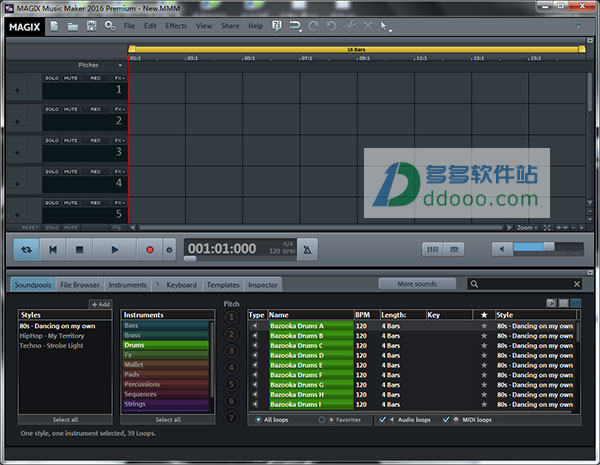Click the Redo arrow icon
Screen dimensions: 600x465
(313, 26)
